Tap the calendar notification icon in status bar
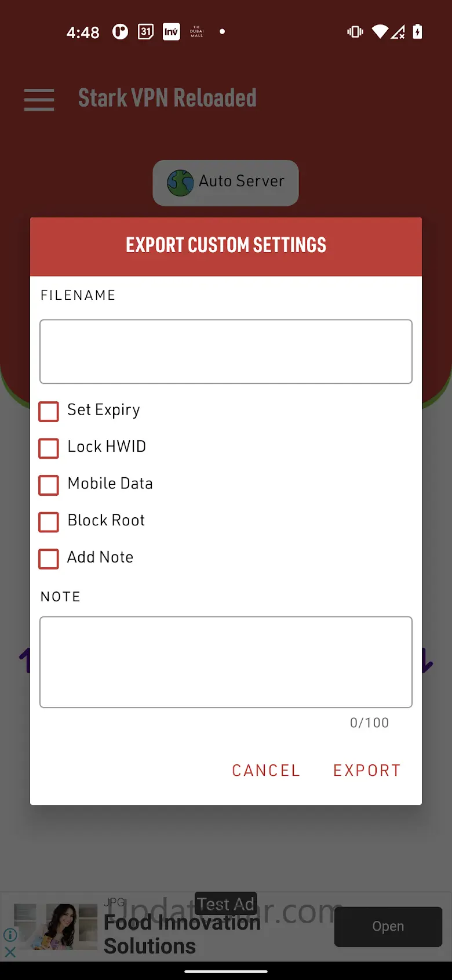This screenshot has height=980, width=452. [145, 32]
